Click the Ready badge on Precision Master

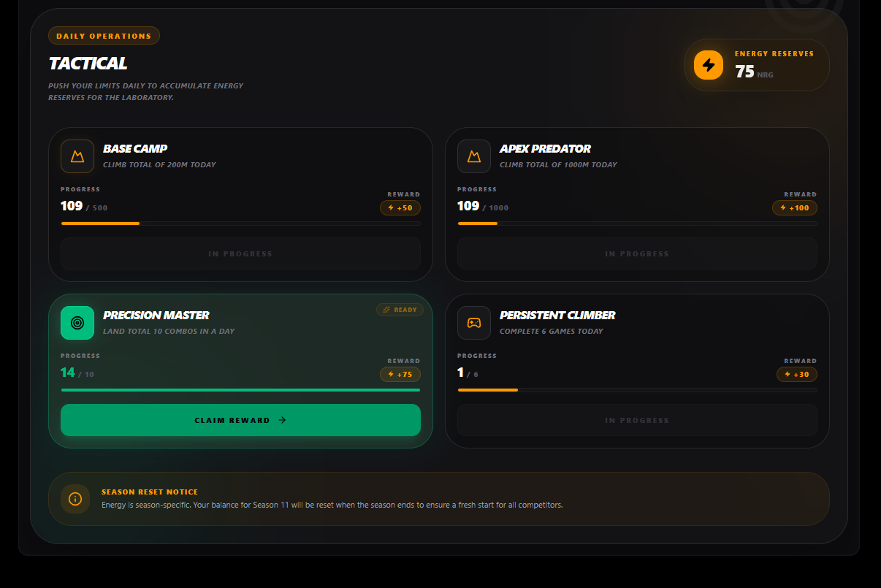click(400, 310)
